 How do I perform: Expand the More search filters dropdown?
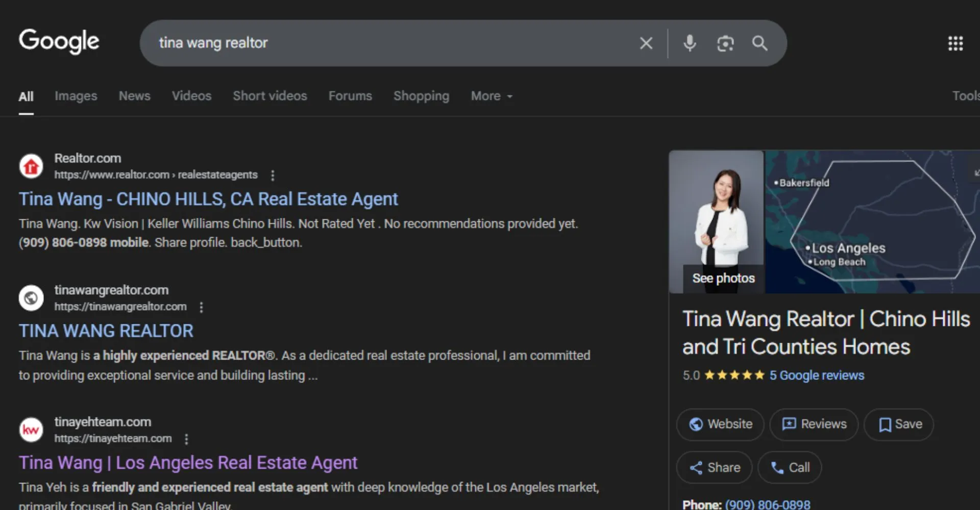pyautogui.click(x=491, y=96)
